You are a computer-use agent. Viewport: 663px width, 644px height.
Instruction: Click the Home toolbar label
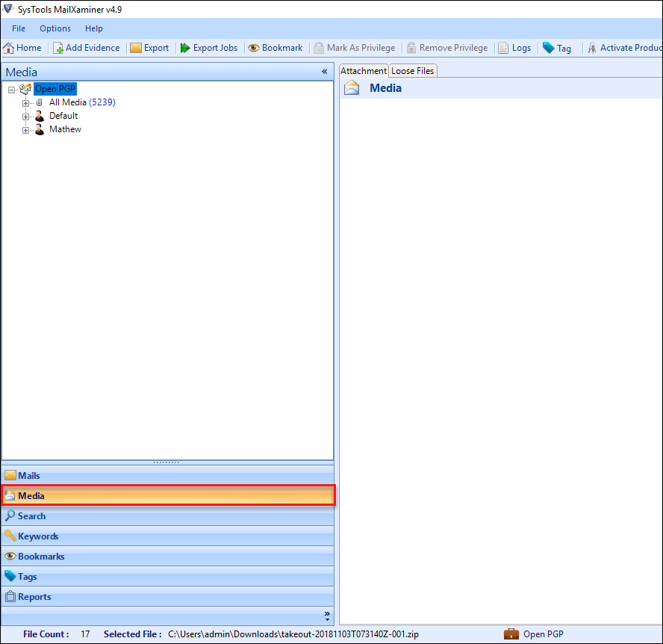coord(29,48)
